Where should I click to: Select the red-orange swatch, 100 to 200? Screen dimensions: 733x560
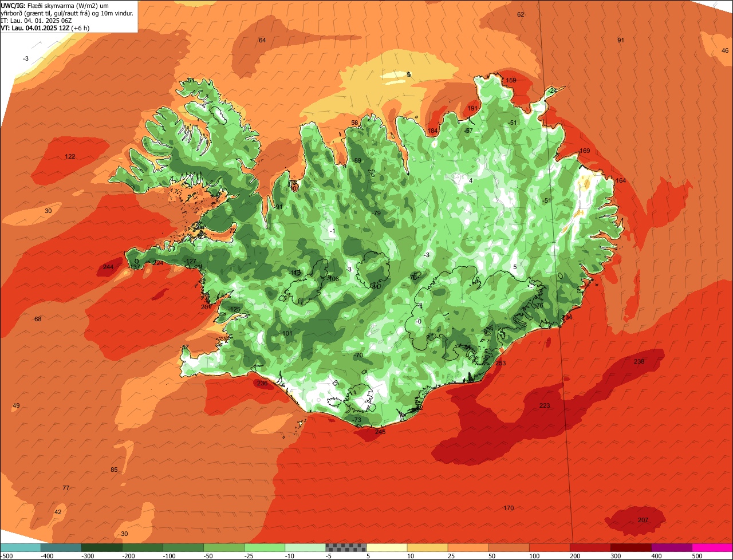point(549,547)
